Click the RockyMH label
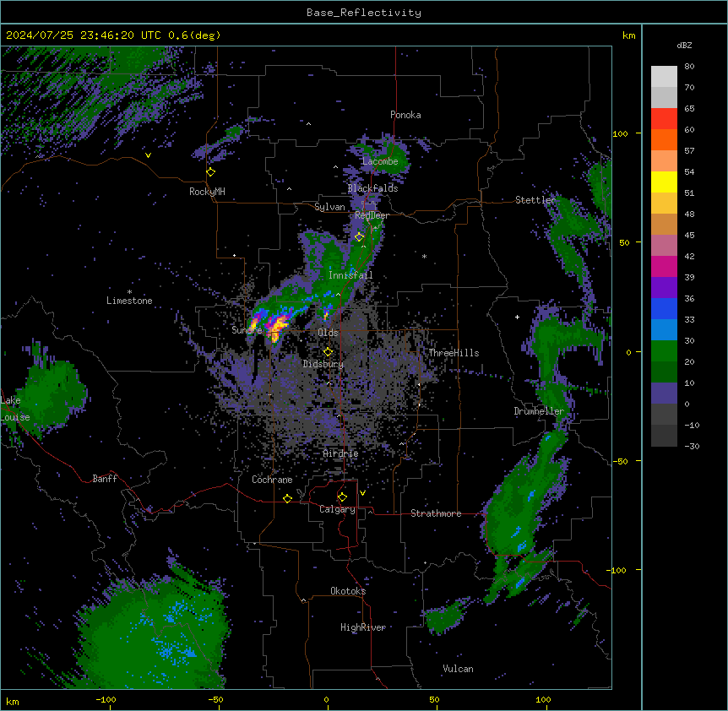This screenshot has height=711, width=728. 207,192
